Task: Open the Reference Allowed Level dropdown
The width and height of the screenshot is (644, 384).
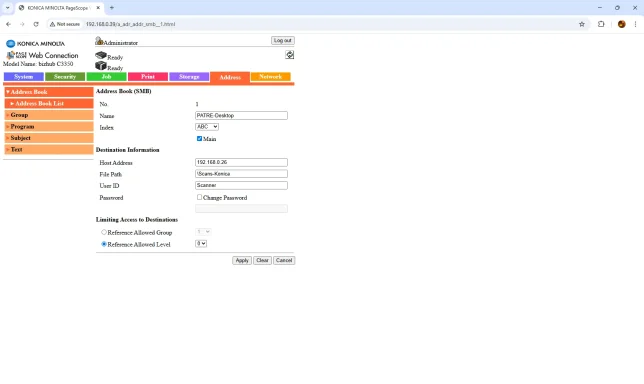Action: pyautogui.click(x=201, y=244)
